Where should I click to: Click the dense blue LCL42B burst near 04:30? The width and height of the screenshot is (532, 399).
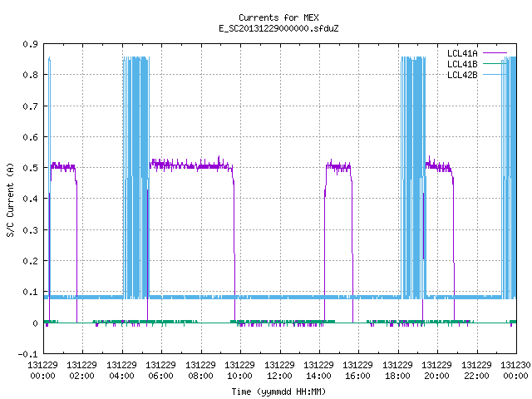point(136,177)
